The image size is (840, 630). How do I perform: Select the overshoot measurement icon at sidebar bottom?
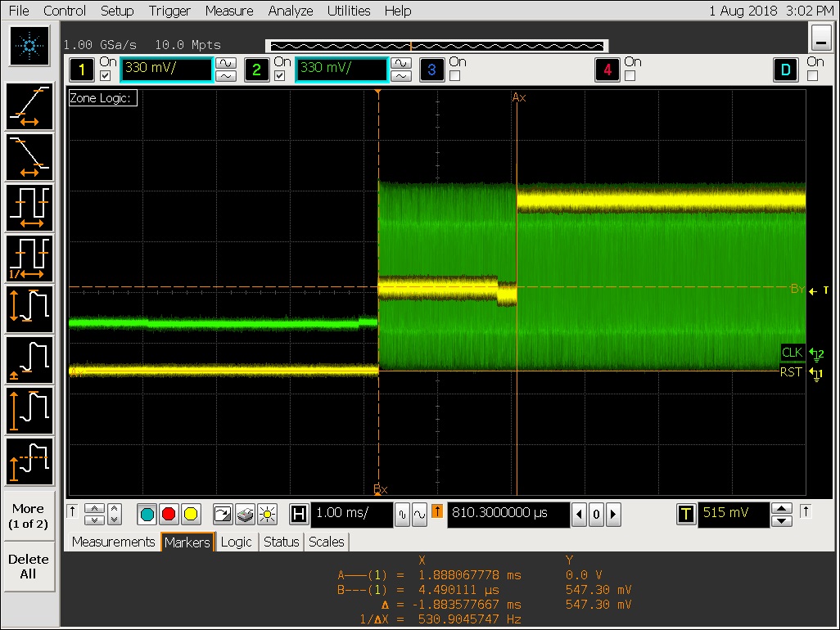[29, 461]
